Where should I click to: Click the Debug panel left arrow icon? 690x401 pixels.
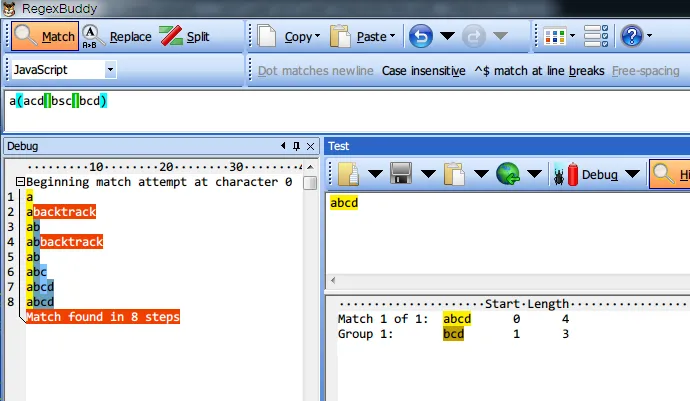(283, 146)
